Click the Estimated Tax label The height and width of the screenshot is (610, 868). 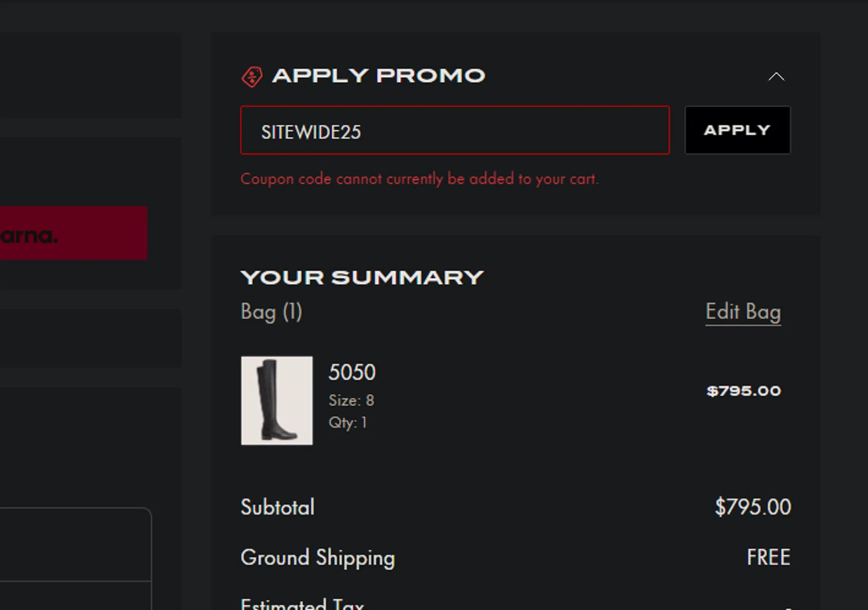(x=302, y=604)
